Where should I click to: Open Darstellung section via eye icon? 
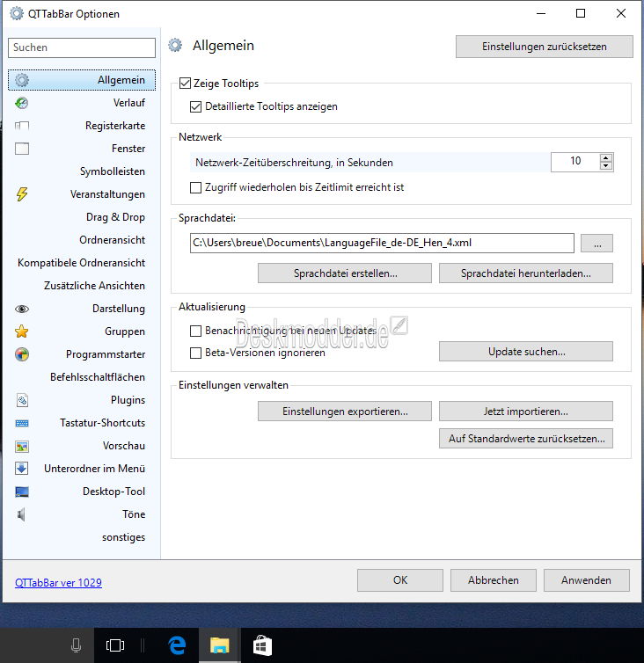22,309
